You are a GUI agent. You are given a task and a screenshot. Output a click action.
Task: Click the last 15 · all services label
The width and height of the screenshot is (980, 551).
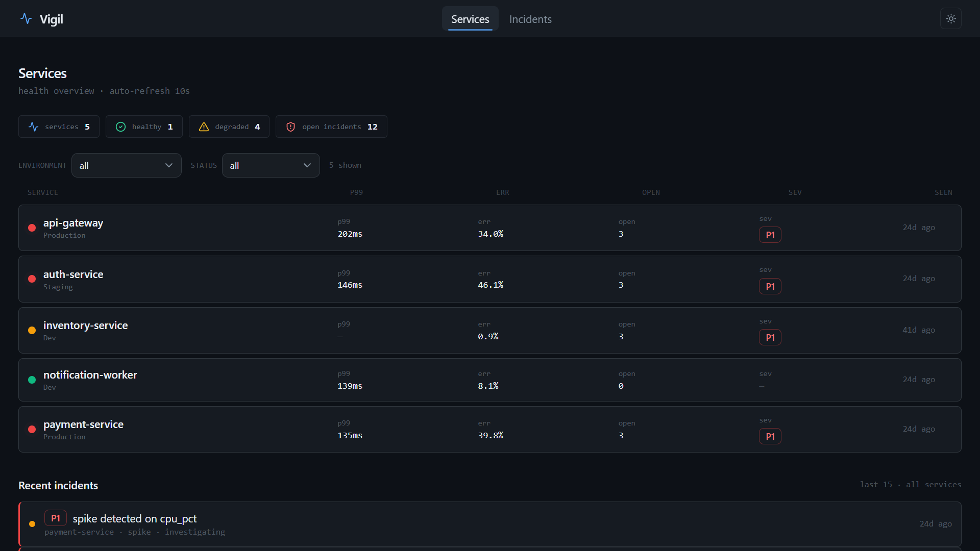(911, 485)
